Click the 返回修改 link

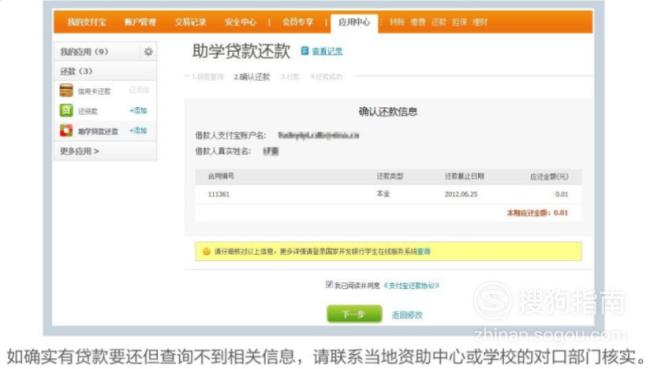coord(407,315)
